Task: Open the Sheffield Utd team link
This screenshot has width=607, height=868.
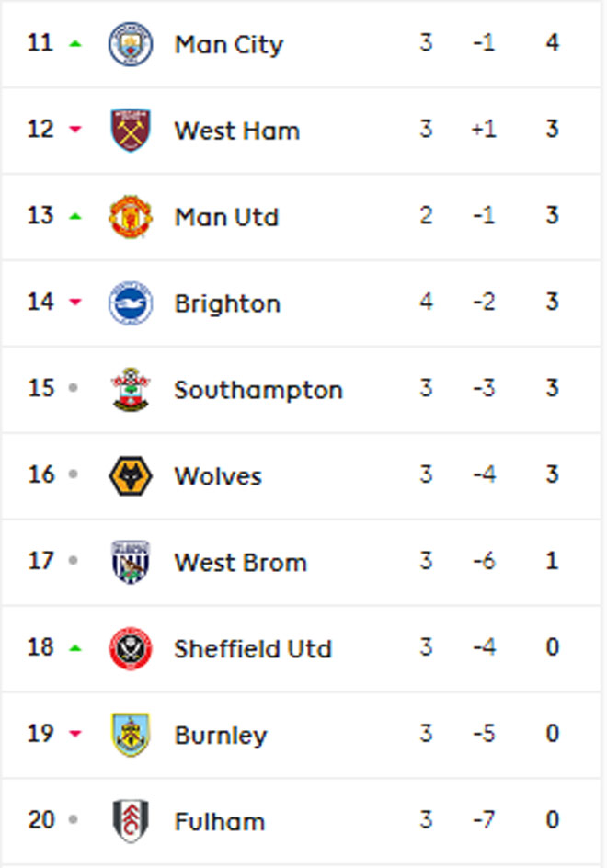Action: click(x=253, y=649)
